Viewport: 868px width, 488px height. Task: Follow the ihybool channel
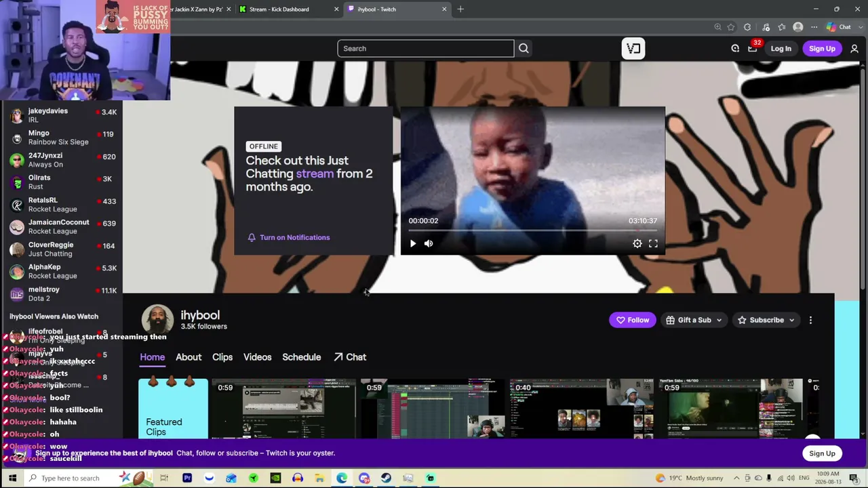pyautogui.click(x=633, y=320)
